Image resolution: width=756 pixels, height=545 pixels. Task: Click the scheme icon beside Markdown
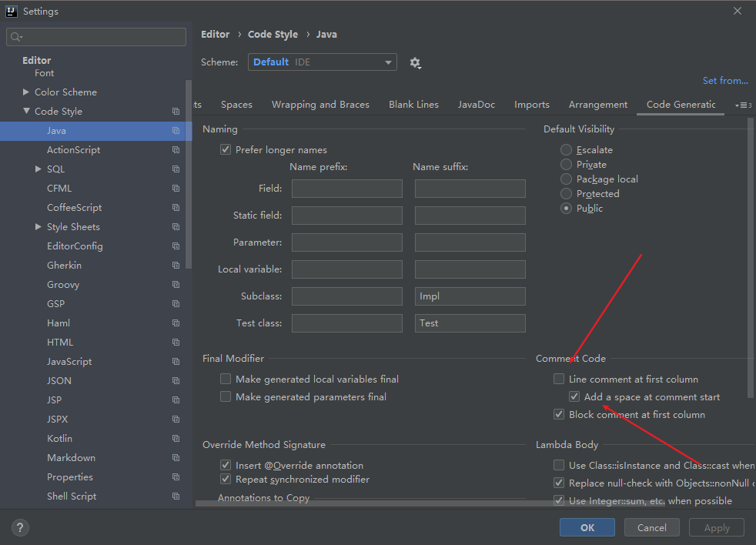tap(176, 458)
